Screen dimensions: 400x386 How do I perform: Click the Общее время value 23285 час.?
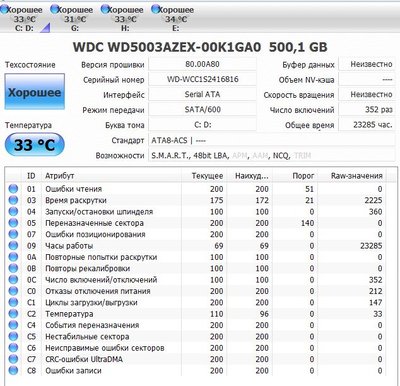(x=367, y=125)
